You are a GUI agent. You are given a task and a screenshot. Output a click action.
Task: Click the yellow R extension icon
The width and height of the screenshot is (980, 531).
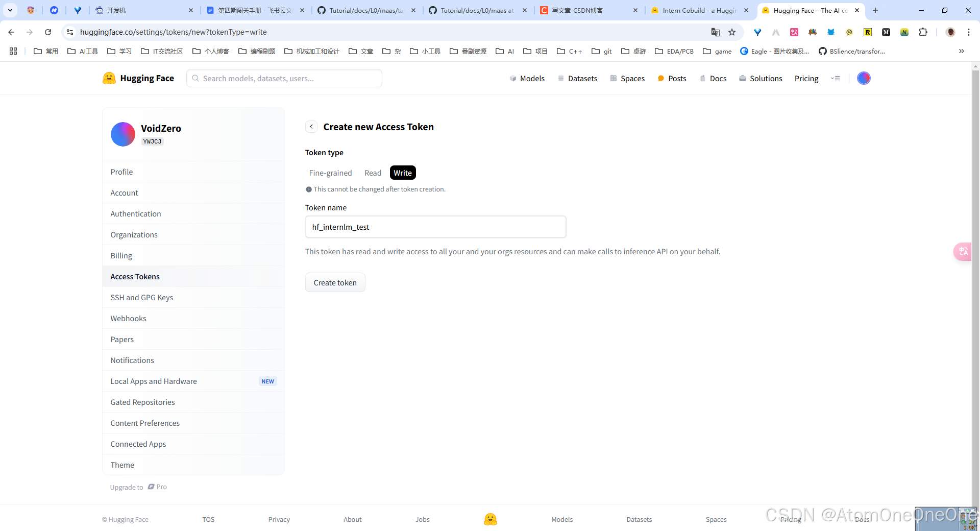(868, 32)
